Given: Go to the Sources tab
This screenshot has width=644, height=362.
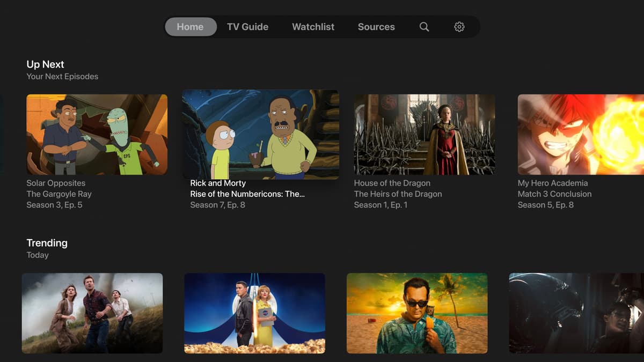Looking at the screenshot, I should (376, 27).
